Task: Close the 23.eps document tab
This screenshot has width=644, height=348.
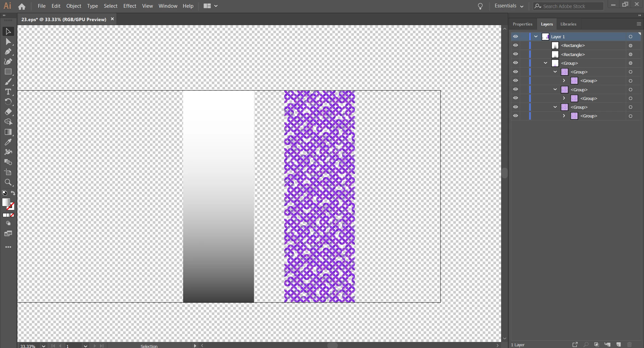Action: pos(112,19)
